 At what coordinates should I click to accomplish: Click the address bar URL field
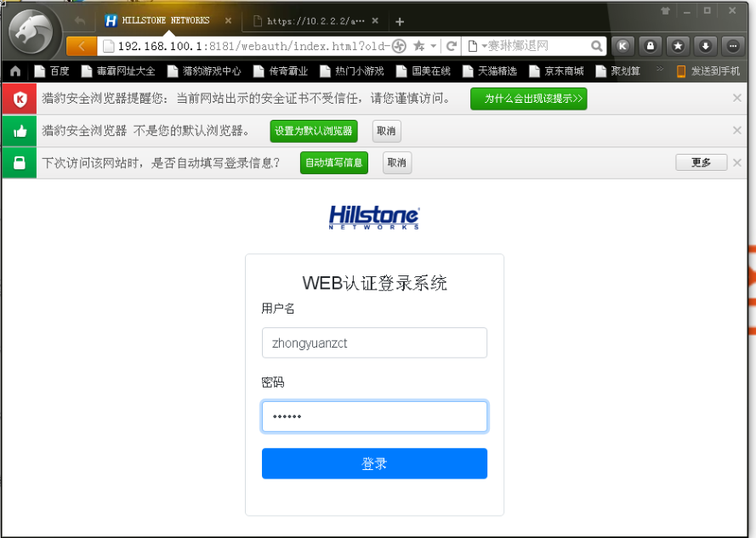coord(252,46)
